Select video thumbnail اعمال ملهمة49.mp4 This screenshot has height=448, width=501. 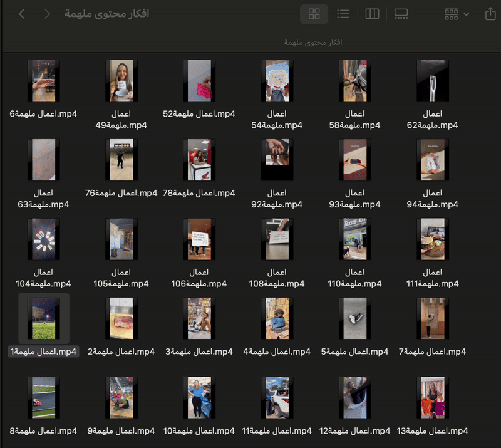coord(121,81)
